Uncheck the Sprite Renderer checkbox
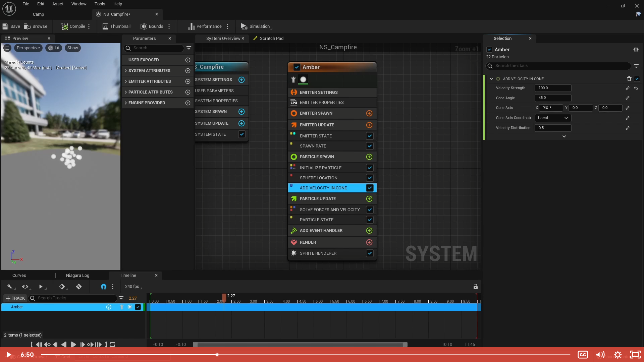 369,253
